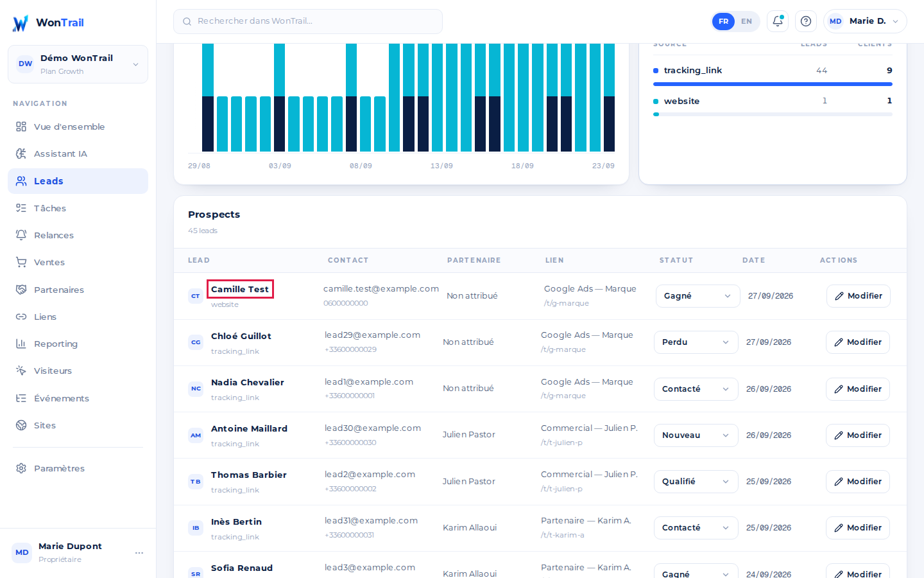Open the three-dots menu beside Marie Dupont
Screen dimensions: 924x578
tap(139, 553)
